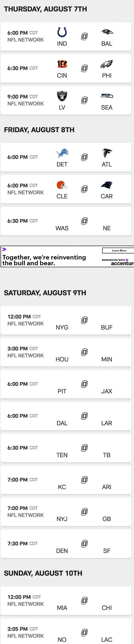This screenshot has width=134, height=644.
Task: Open the NYG at BUF matchup
Action: (66, 320)
